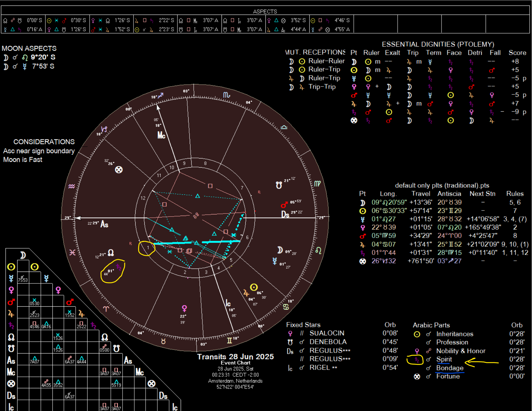Select the DENEBOLA fixed star entry

(x=328, y=342)
